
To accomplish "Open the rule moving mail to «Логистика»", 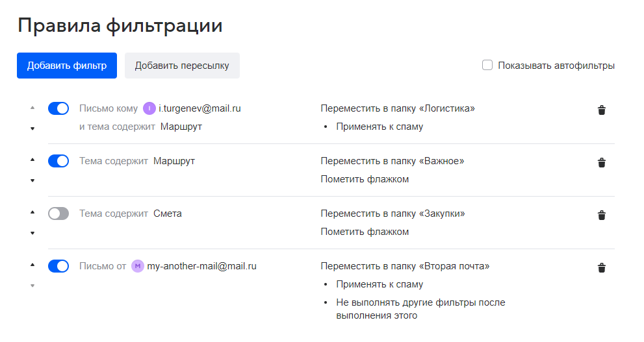I will (398, 108).
